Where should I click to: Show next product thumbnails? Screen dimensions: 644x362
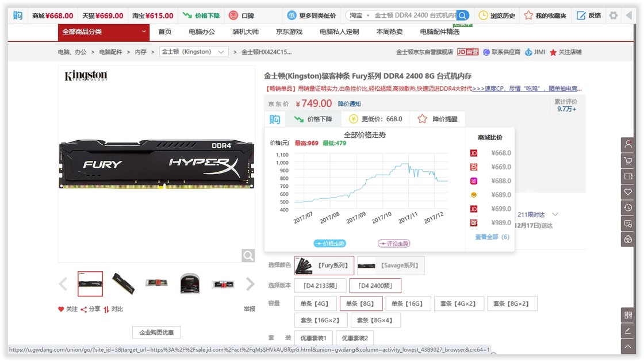[x=250, y=284]
